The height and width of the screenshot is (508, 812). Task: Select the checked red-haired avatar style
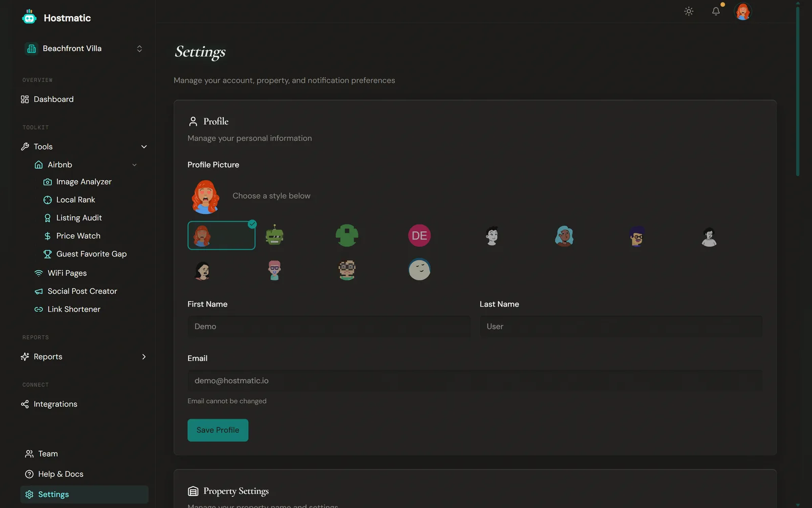pos(221,235)
